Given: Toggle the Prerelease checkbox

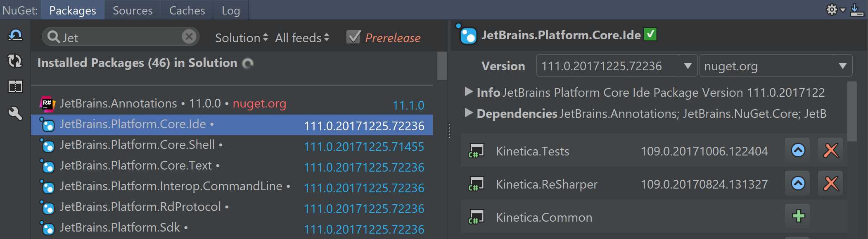Looking at the screenshot, I should coord(353,37).
